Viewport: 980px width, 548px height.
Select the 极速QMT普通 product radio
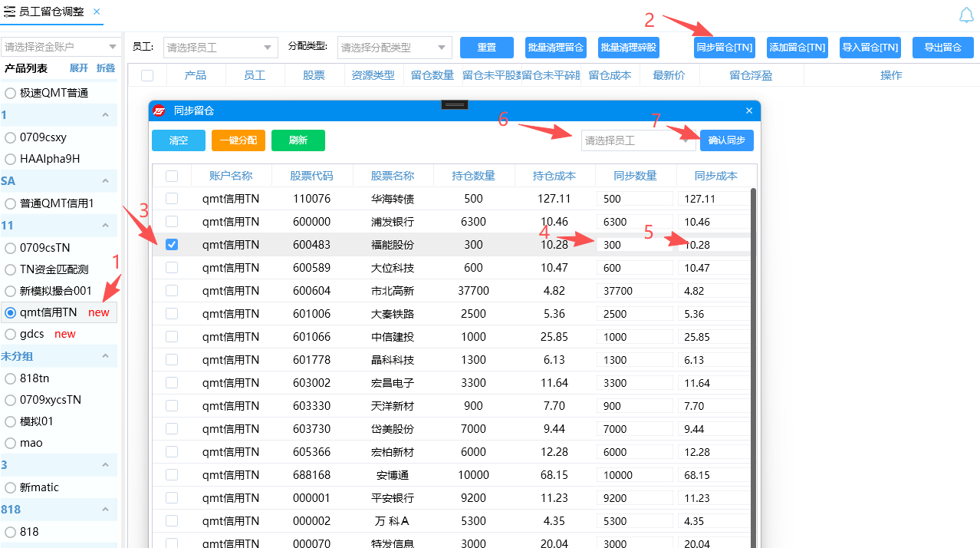pos(11,93)
